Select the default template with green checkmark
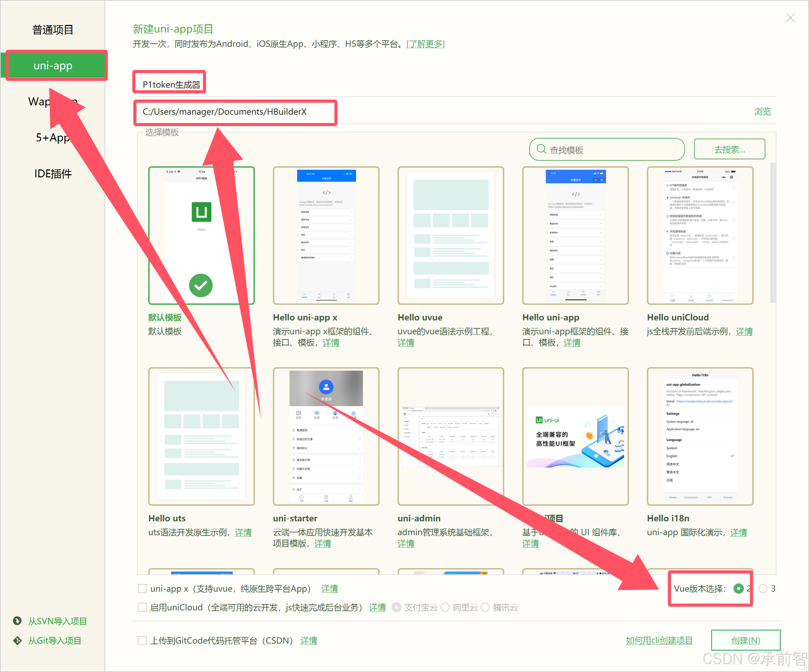The width and height of the screenshot is (809, 672). click(201, 236)
